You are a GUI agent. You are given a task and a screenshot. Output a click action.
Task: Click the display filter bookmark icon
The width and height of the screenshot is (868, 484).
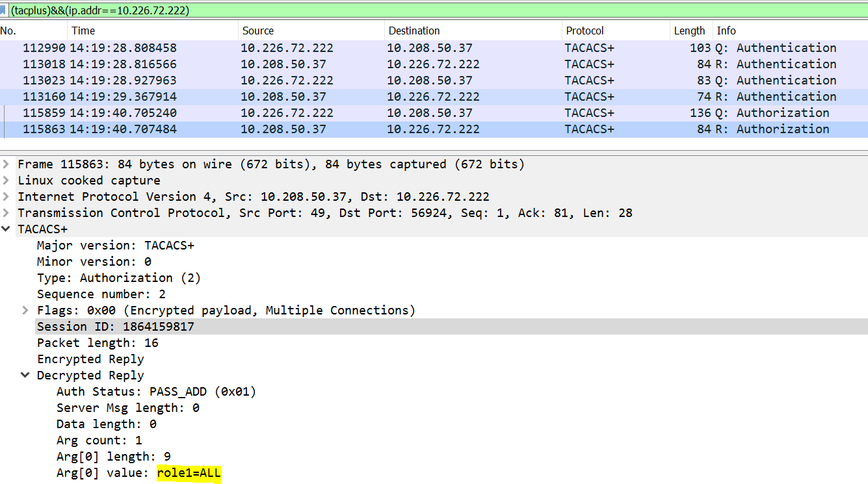pos(3,10)
